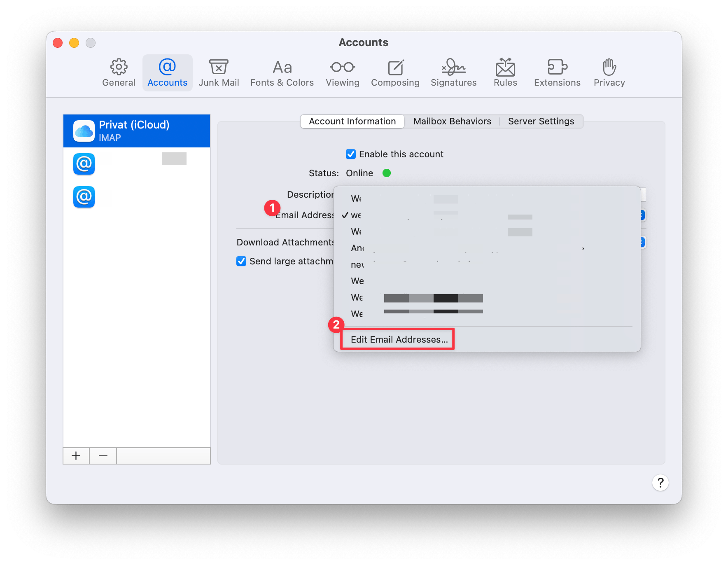
Task: Toggle Send large attachments checkbox
Action: click(x=241, y=261)
